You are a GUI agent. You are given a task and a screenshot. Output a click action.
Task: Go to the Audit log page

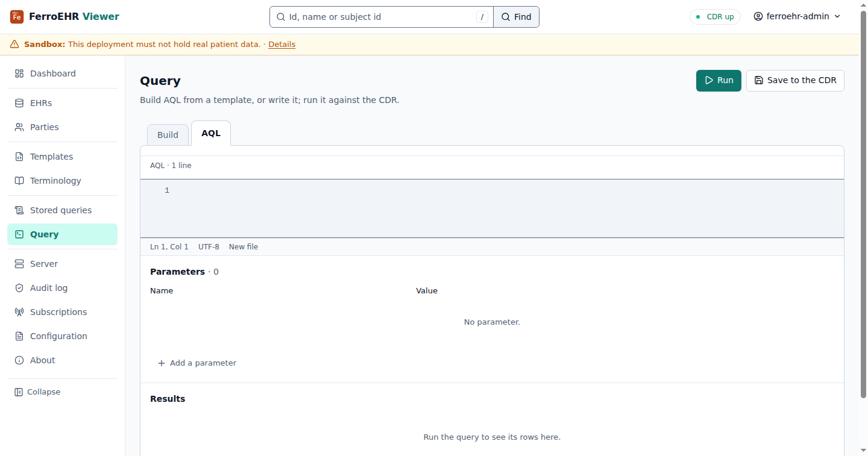click(62, 288)
